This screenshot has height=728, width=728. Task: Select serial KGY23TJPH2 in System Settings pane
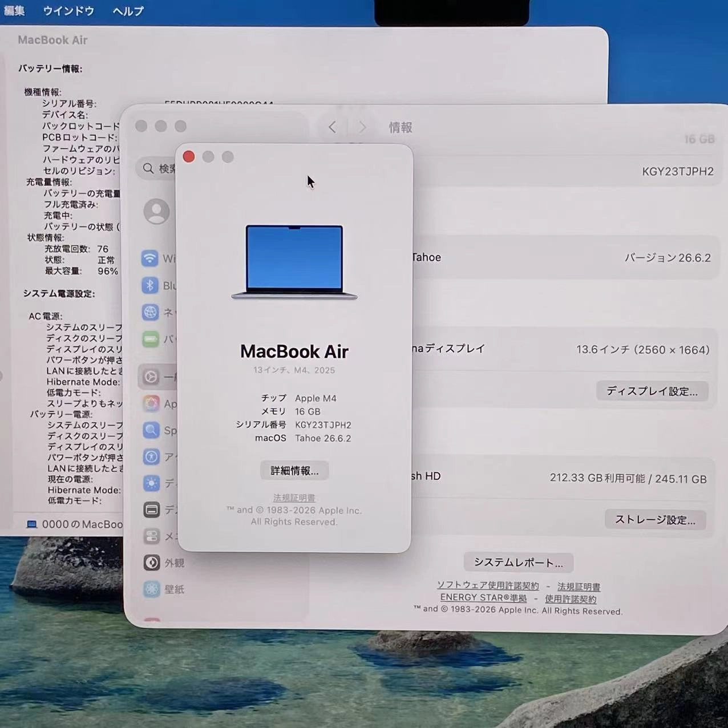[x=678, y=172]
